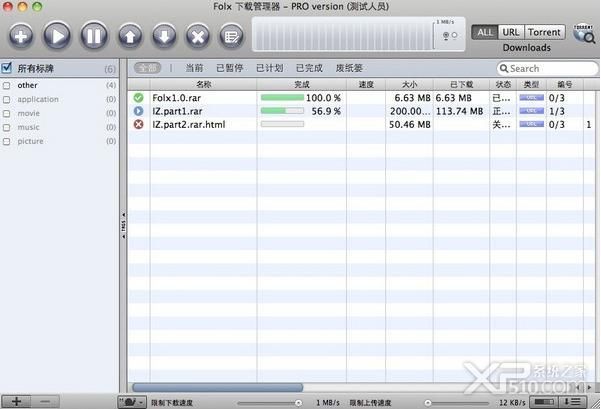Sort by 完成 column header
The image size is (601, 409).
pyautogui.click(x=302, y=84)
